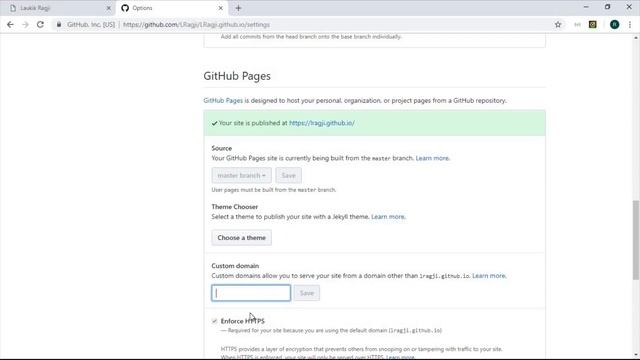This screenshot has width=640, height=360.
Task: Focus the custom domain text field
Action: click(251, 293)
